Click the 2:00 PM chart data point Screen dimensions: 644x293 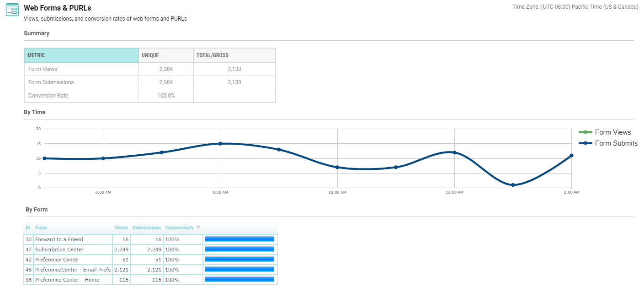(571, 156)
